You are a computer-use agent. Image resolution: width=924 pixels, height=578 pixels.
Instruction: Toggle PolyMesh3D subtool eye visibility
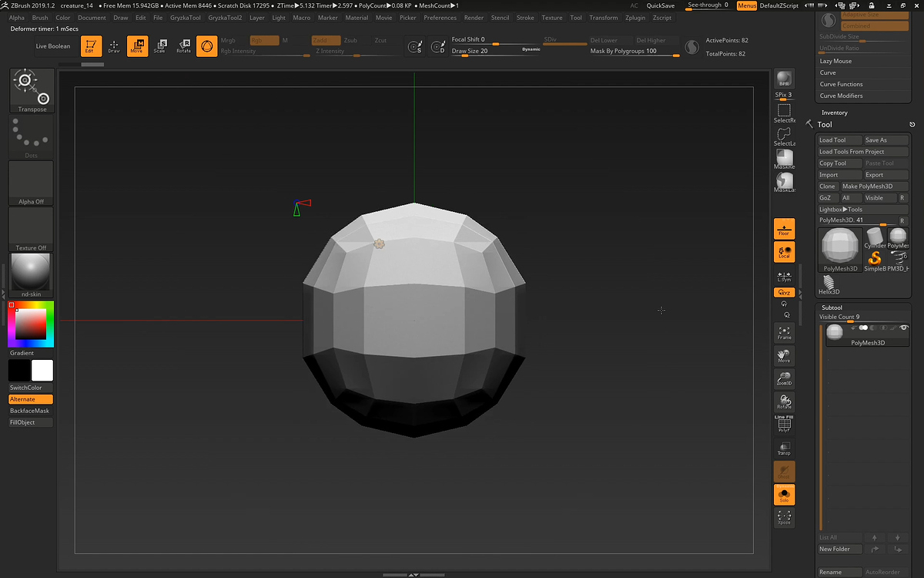point(904,328)
